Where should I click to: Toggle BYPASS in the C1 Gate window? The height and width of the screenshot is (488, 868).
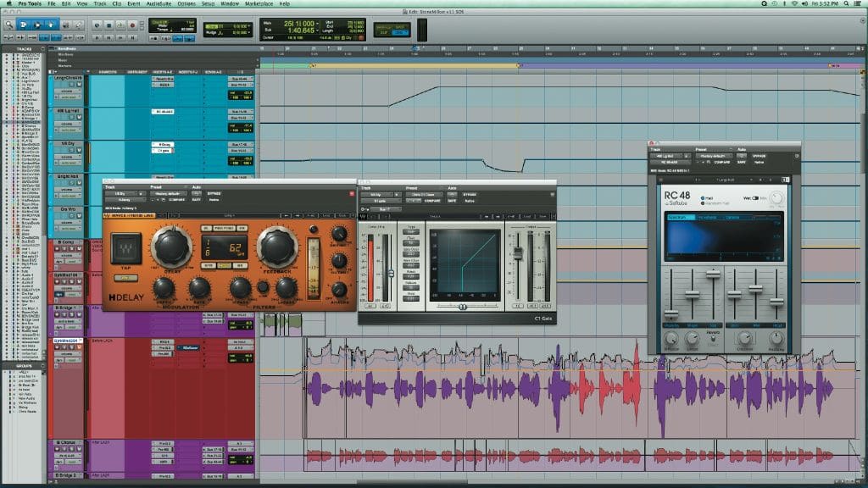pos(470,195)
